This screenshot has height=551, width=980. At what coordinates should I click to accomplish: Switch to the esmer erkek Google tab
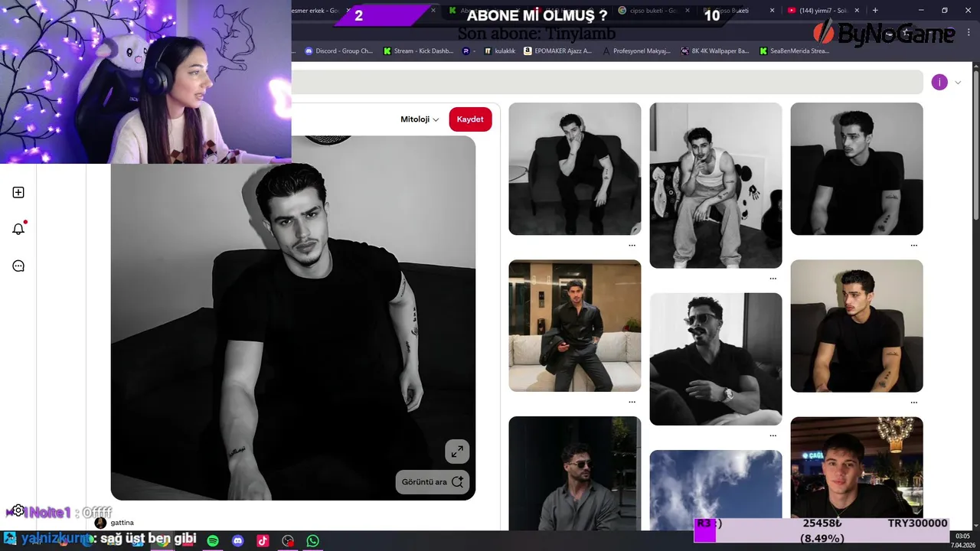point(315,11)
